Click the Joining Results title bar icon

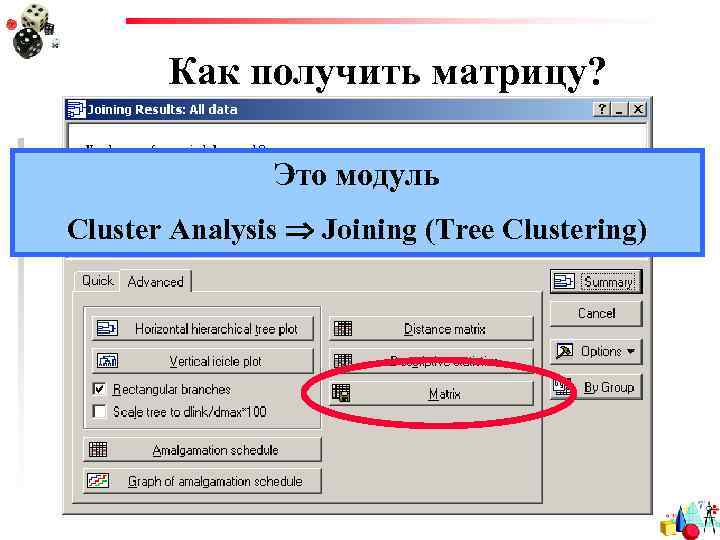coord(76,109)
